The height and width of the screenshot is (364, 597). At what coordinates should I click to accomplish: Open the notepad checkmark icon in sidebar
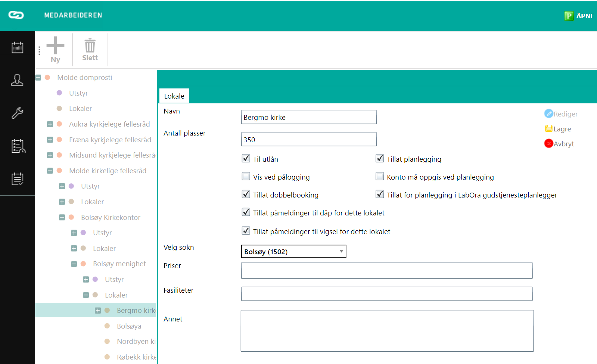coord(17,179)
